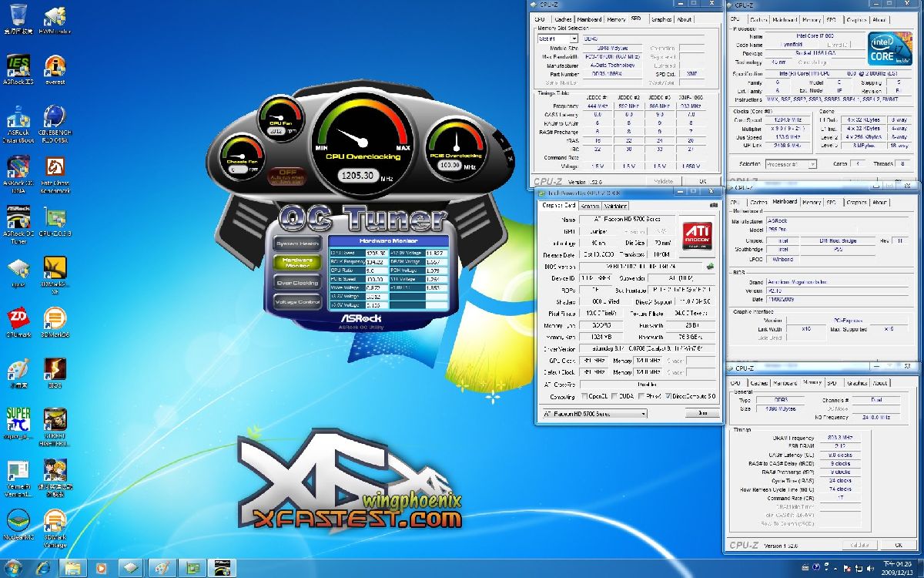Open the ASRock IES desktop shortcut
The width and height of the screenshot is (924, 578).
pyautogui.click(x=18, y=69)
